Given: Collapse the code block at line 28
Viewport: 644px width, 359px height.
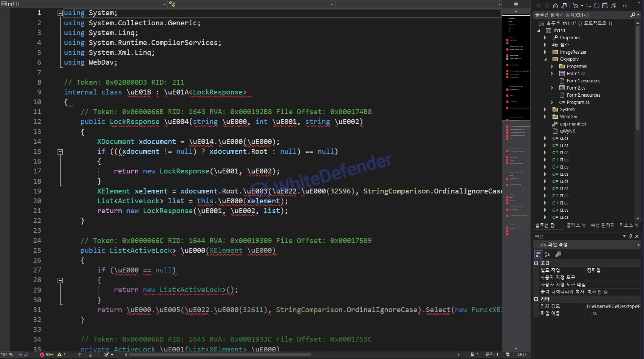Looking at the screenshot, I should (x=60, y=280).
